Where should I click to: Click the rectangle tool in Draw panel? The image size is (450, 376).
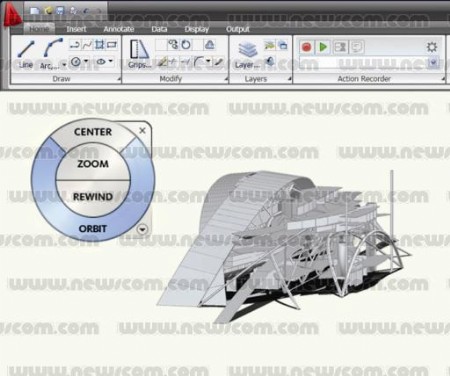112,45
